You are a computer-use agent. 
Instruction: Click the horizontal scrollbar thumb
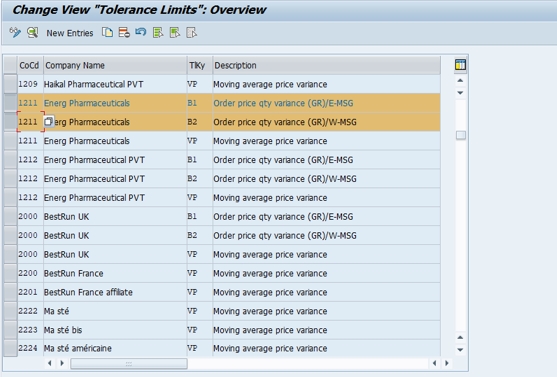(129, 363)
